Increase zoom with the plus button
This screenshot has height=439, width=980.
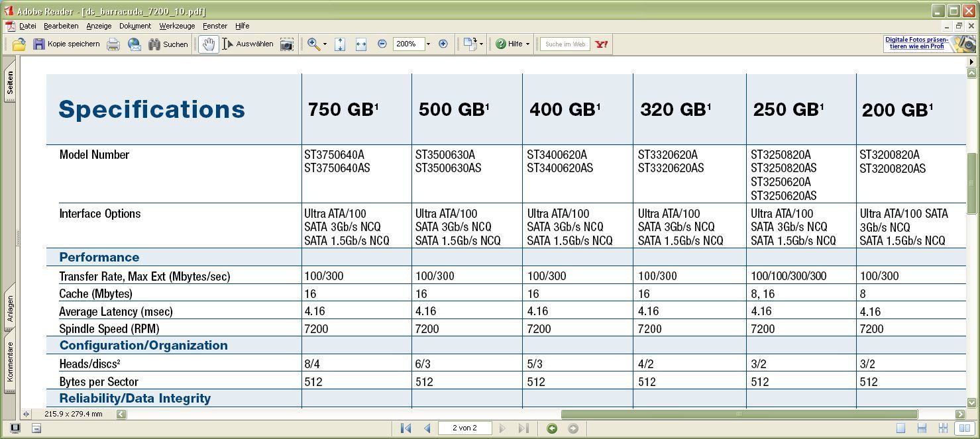click(443, 44)
